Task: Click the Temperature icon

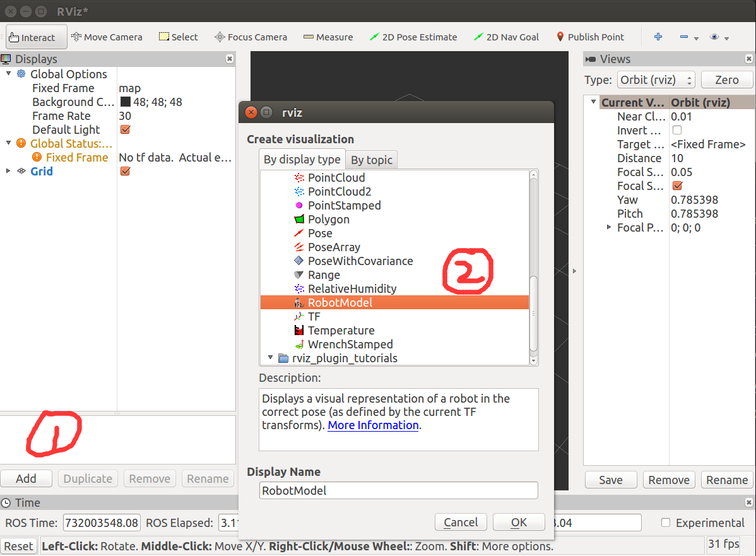Action: (x=299, y=330)
